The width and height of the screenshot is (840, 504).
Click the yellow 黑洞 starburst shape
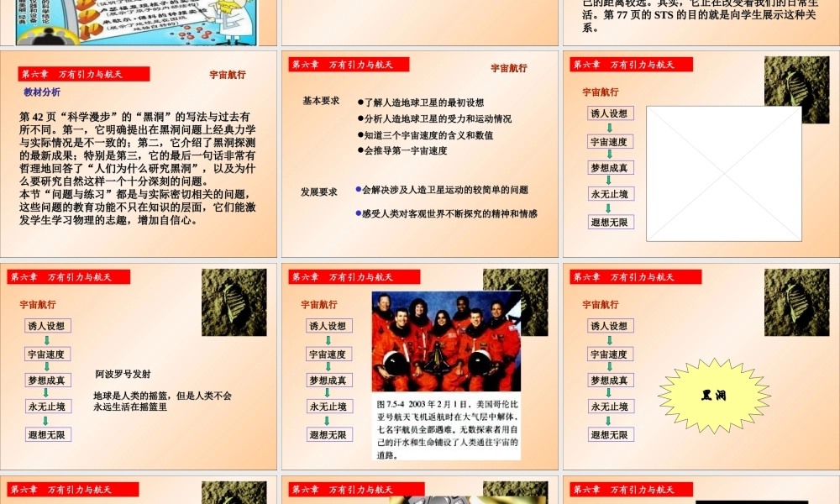click(x=714, y=396)
